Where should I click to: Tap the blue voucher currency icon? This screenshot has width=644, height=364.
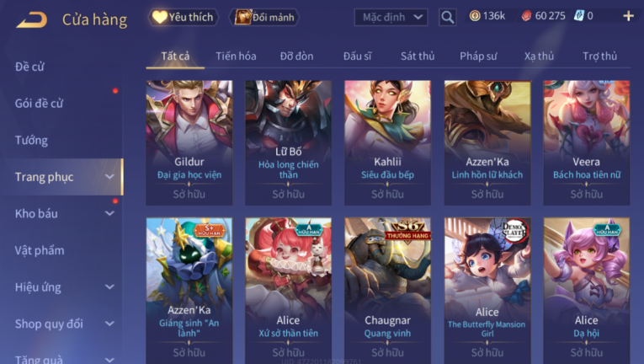(x=578, y=16)
